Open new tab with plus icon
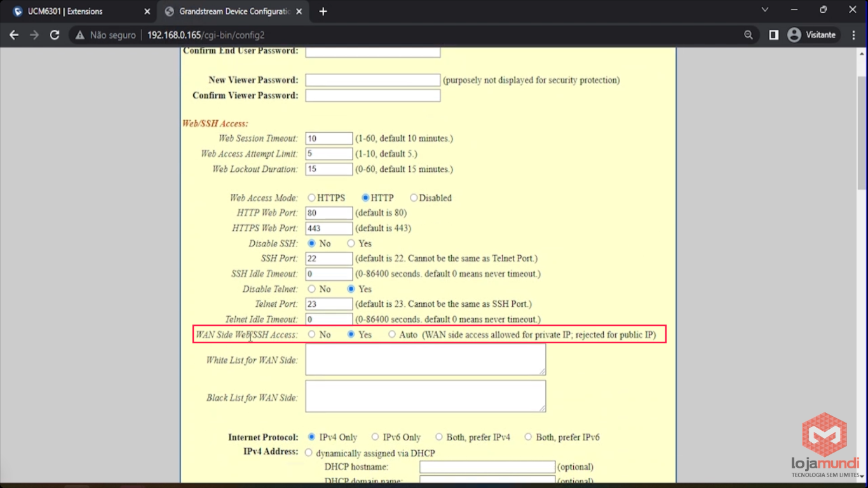The image size is (868, 488). coord(323,11)
